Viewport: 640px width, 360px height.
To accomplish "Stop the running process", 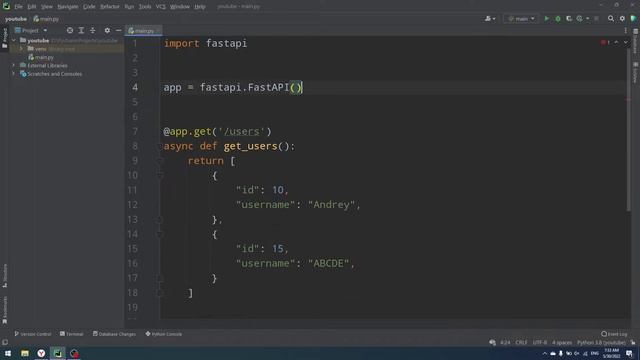I will pos(596,19).
